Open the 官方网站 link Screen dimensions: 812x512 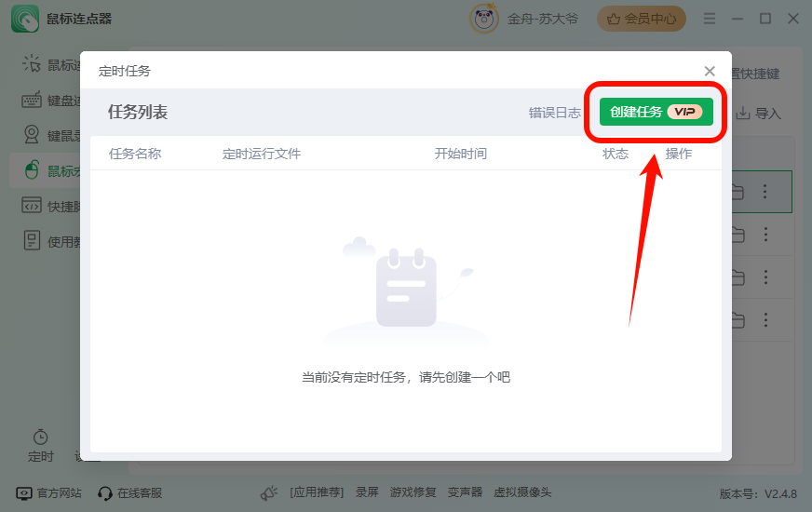point(49,492)
